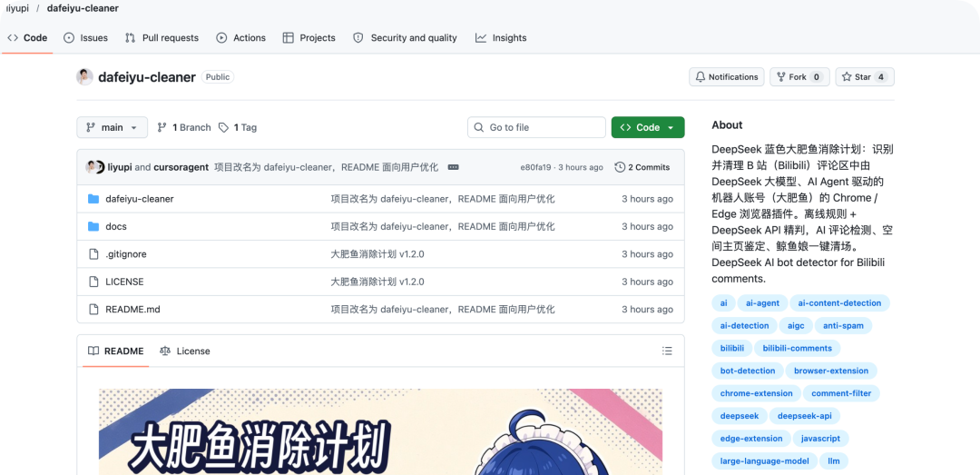Click the Star icon button
The width and height of the screenshot is (980, 475).
(x=847, y=77)
